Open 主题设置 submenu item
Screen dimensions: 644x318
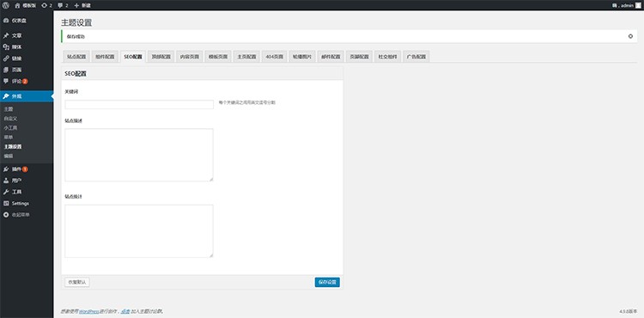[x=13, y=146]
